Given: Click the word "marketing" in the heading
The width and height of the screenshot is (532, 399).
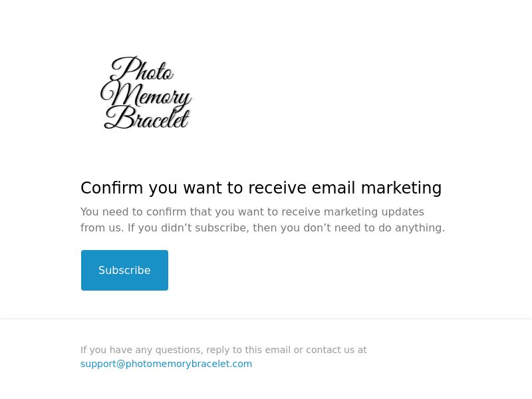Looking at the screenshot, I should [x=401, y=188].
